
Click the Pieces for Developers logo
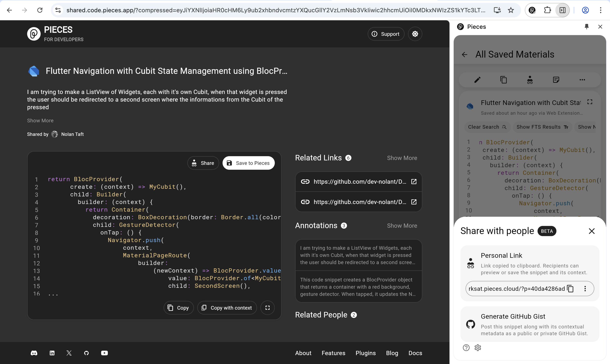55,34
